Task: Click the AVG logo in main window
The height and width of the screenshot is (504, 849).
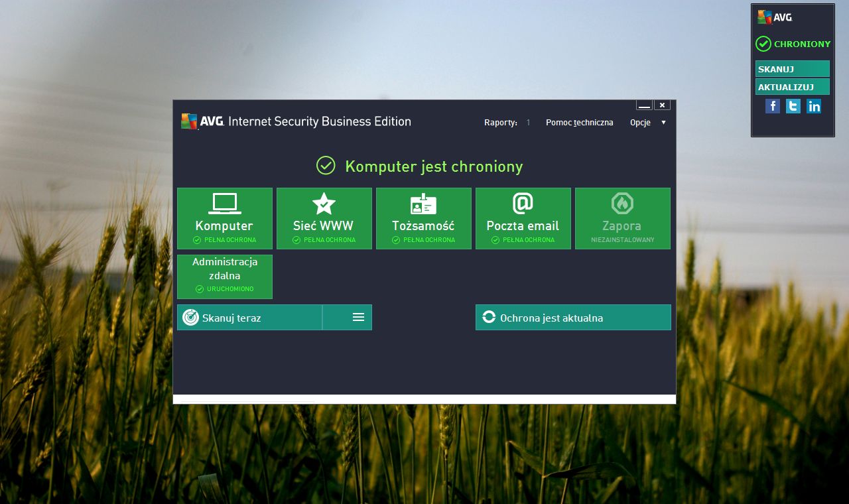Action: [202, 121]
